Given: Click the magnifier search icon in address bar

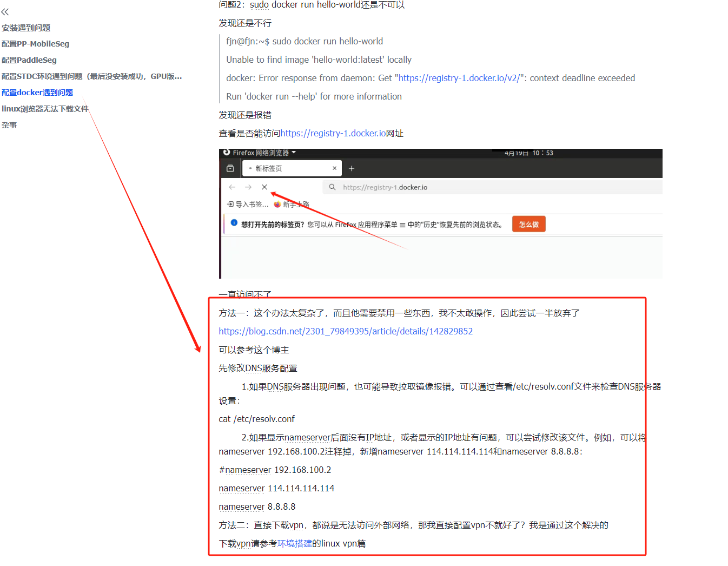Looking at the screenshot, I should tap(332, 187).
